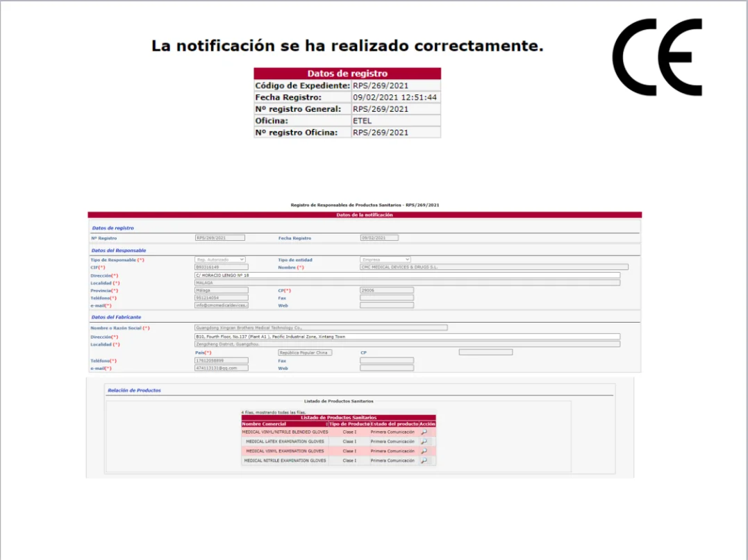
Task: Click the Provincia field showing Málaga
Action: [x=221, y=290]
